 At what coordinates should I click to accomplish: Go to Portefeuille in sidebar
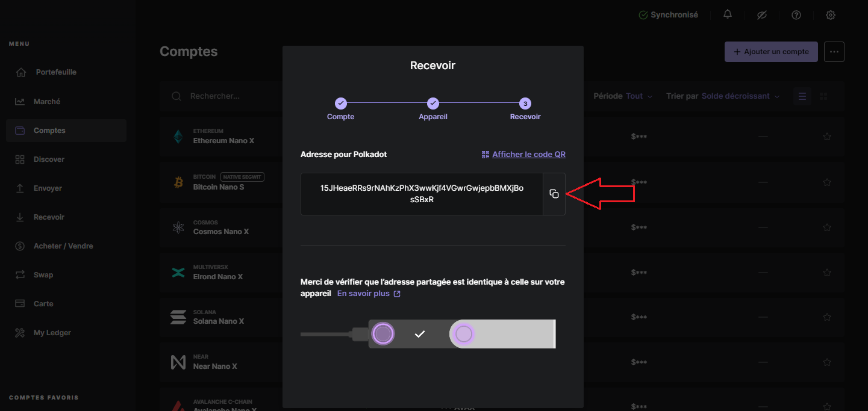click(56, 72)
